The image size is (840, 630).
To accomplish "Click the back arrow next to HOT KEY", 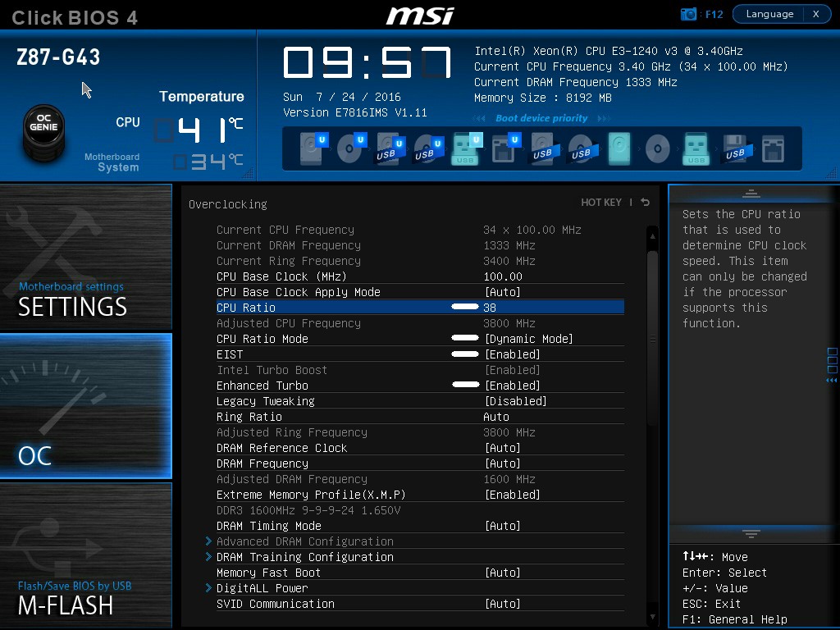I will [645, 202].
